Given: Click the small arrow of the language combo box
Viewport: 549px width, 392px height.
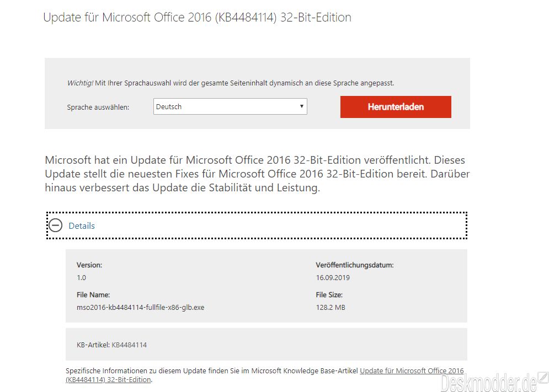Looking at the screenshot, I should point(302,106).
